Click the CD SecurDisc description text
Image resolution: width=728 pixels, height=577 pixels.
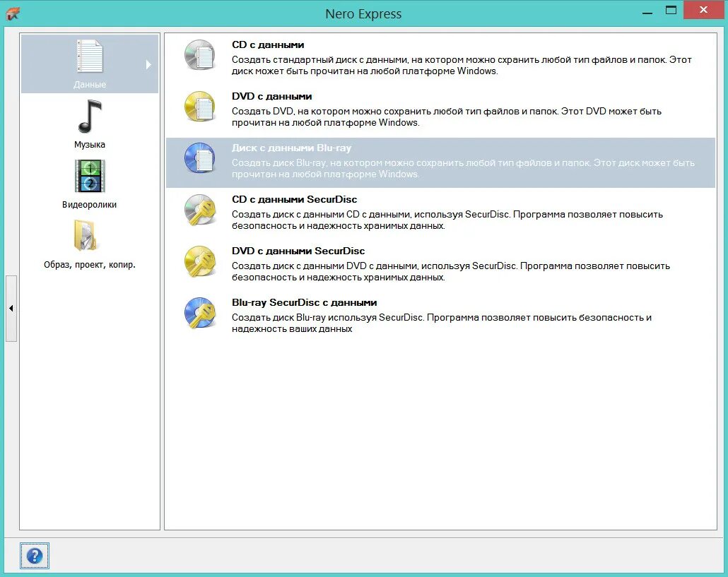coord(447,220)
